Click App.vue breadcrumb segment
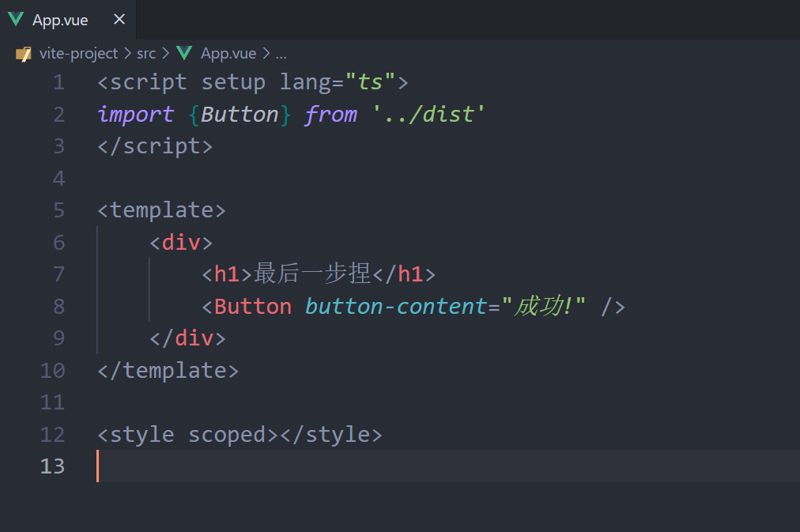 [228, 53]
